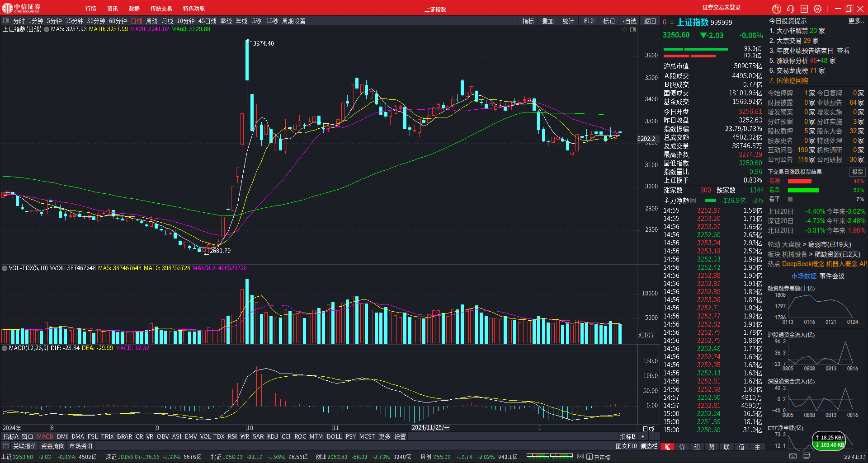
Task: Open customer service headset icon
Action: tap(791, 9)
